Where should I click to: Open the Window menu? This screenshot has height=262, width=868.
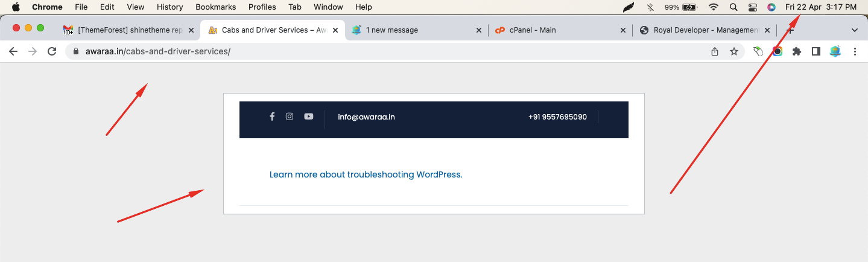tap(328, 7)
